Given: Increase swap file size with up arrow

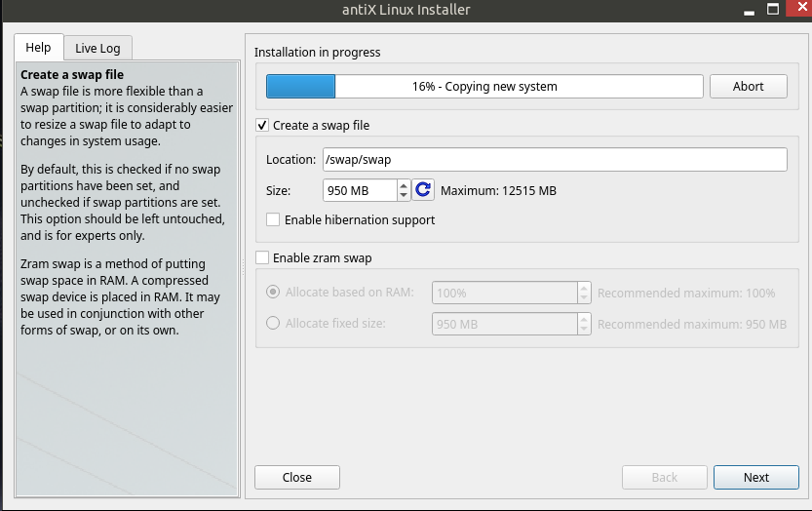Looking at the screenshot, I should pos(404,185).
